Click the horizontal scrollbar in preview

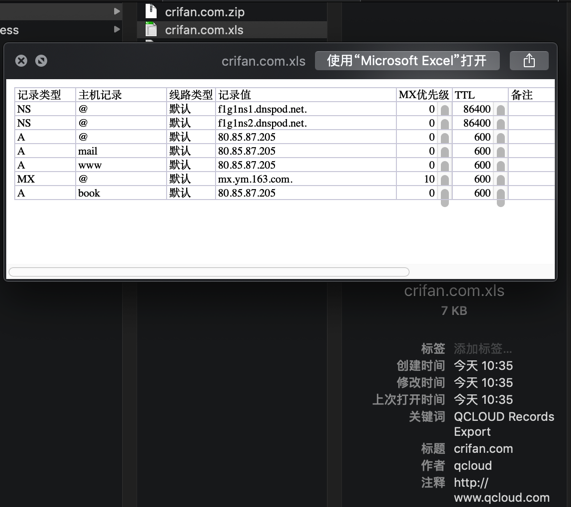209,272
